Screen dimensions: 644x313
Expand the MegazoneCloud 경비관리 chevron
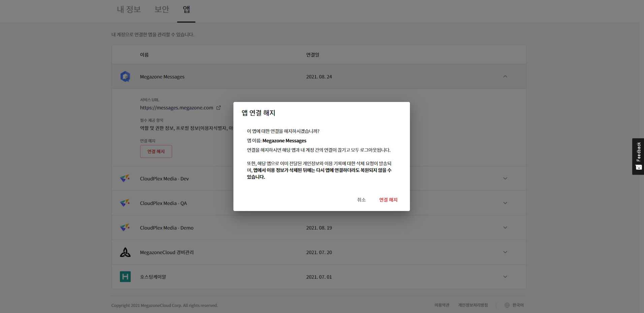[x=505, y=252]
